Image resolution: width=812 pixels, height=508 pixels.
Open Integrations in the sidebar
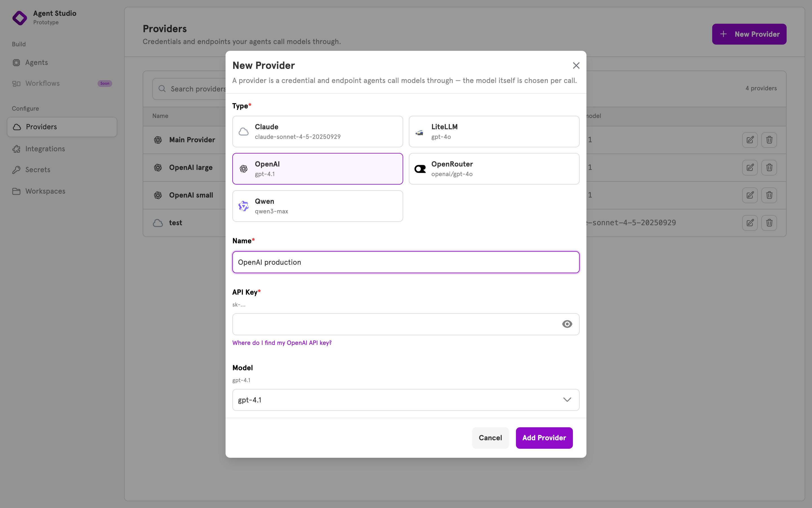pyautogui.click(x=62, y=149)
